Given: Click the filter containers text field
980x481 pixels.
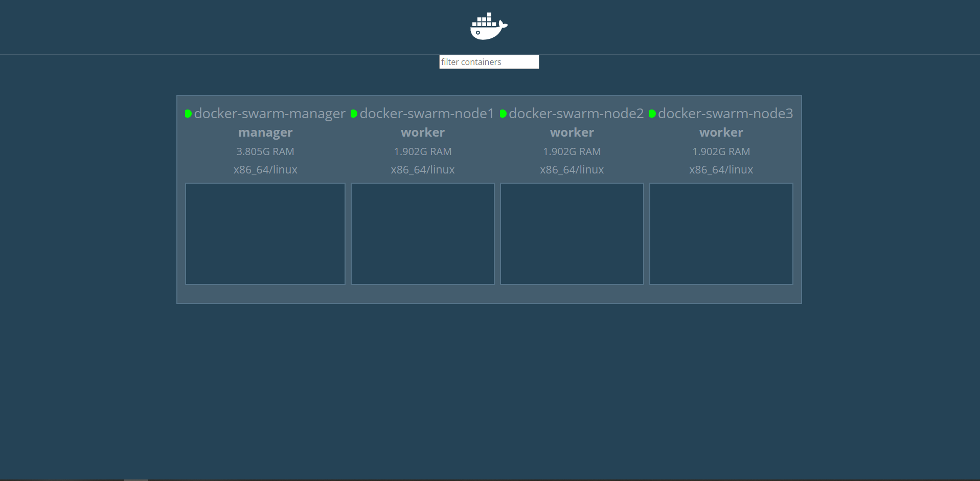Looking at the screenshot, I should click(489, 61).
